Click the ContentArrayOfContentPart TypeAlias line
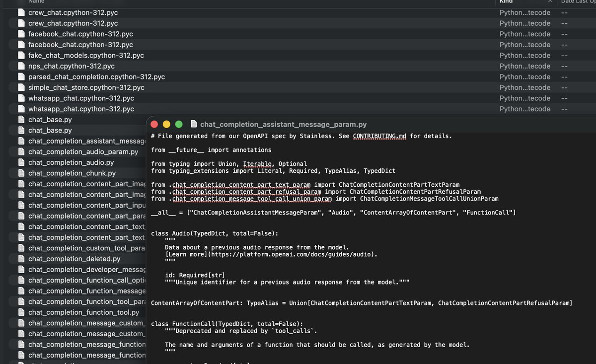The width and height of the screenshot is (596, 364). [362, 303]
